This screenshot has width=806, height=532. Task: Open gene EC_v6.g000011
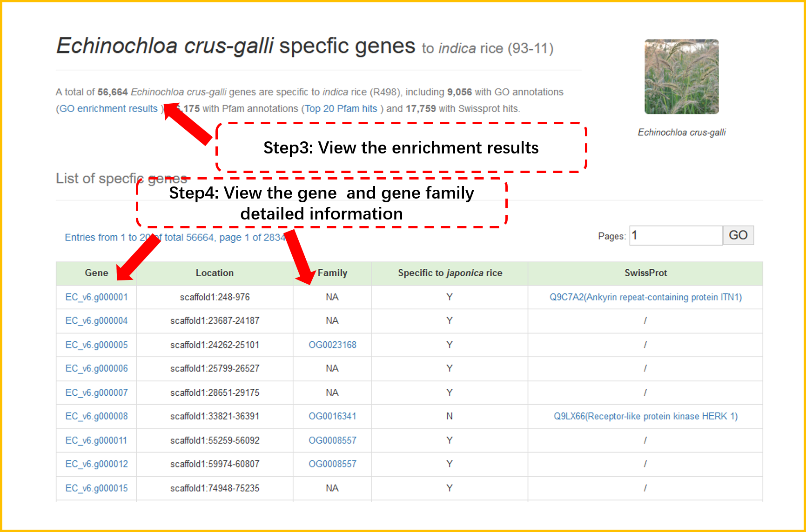[x=96, y=440]
